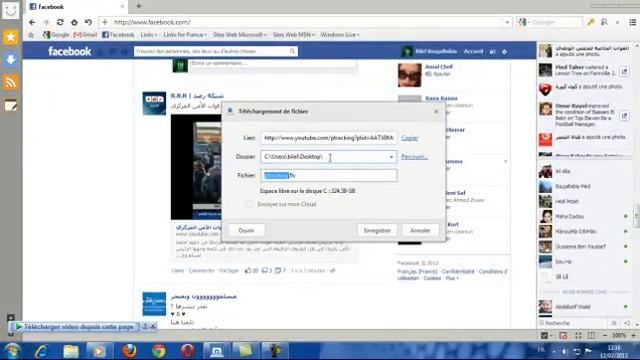
Task: Show hidden system tray icons arrow
Action: (553, 351)
